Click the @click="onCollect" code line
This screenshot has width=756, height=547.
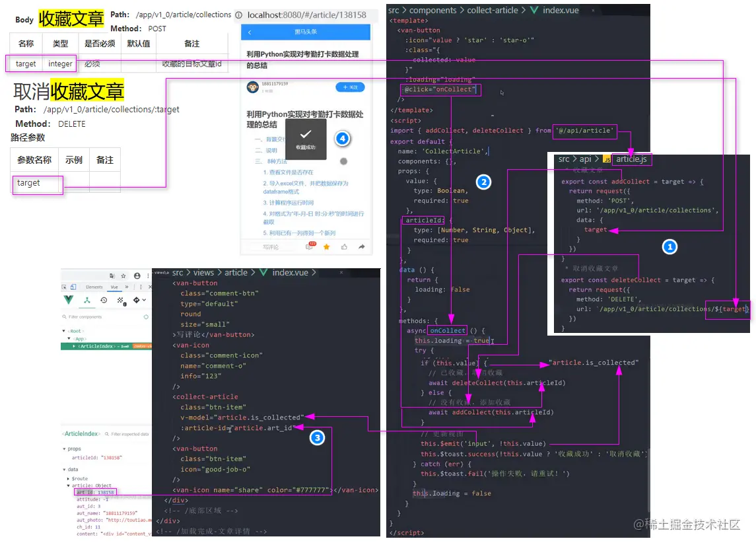(440, 89)
